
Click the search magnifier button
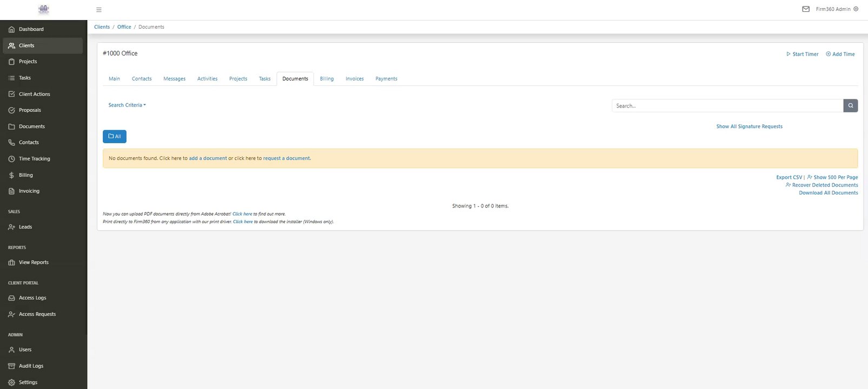tap(851, 106)
